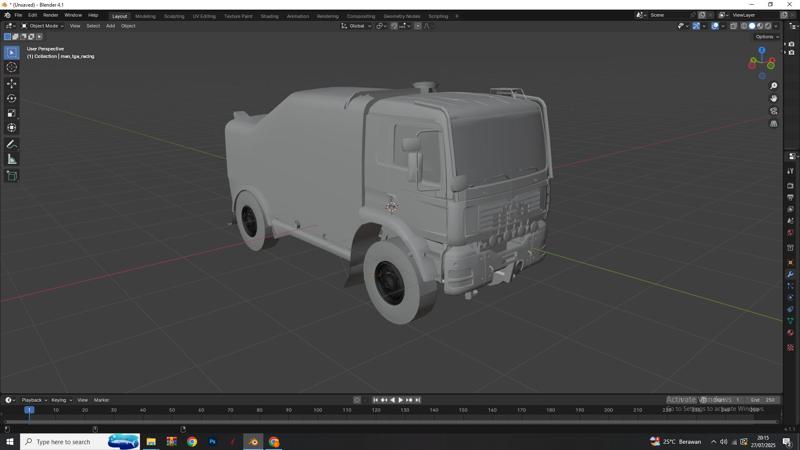
Task: Open the Window menu
Action: pyautogui.click(x=73, y=15)
